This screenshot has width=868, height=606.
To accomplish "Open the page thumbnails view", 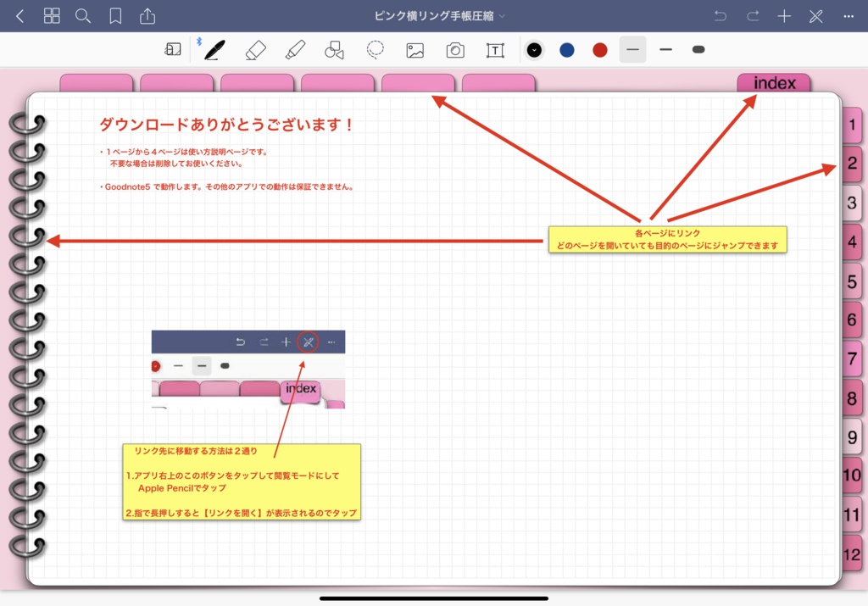I will click(52, 15).
